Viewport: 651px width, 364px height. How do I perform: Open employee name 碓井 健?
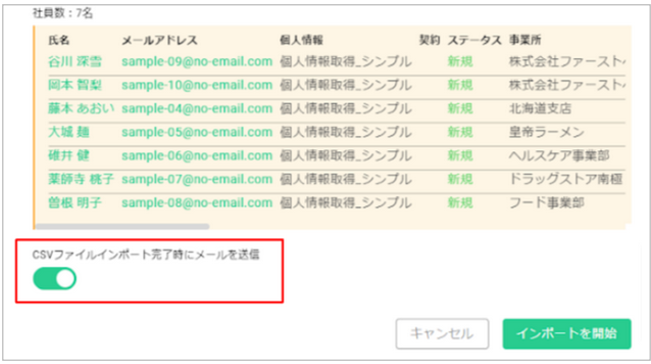[69, 156]
